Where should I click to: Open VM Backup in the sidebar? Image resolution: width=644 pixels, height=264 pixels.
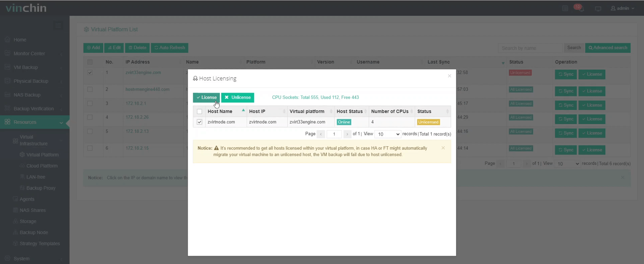click(x=26, y=67)
